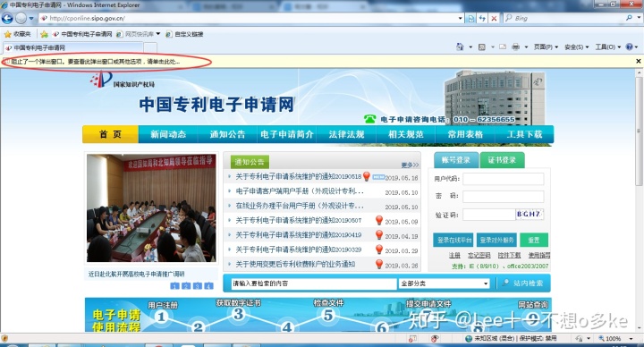Click the 使用指南 link
Image resolution: width=644 pixels, height=347 pixels.
tap(538, 256)
